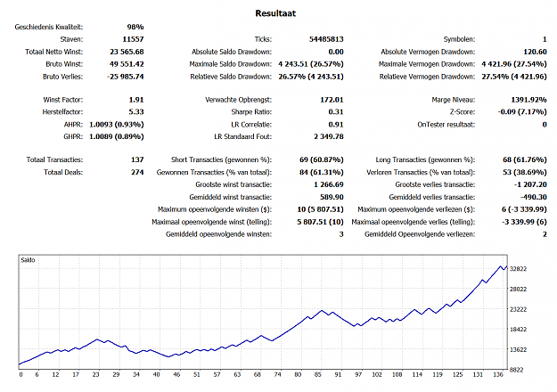Screen dimensions: 557x392
Task: Click the Herstelfactor value 5.33
Action: pos(136,112)
